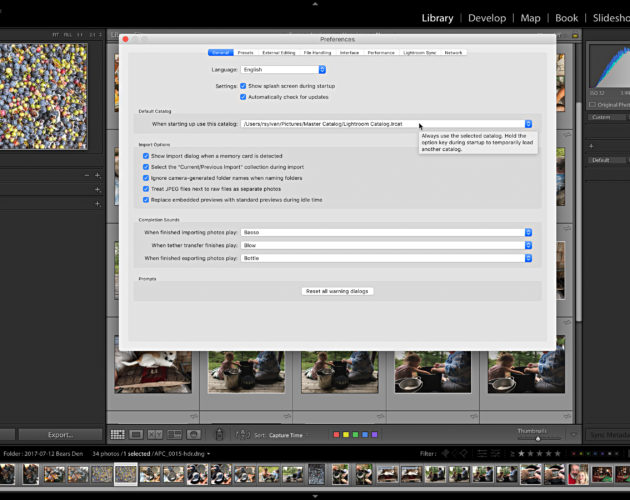Viewport: 630px width, 500px height.
Task: Select the selected berries thumbnail in filmstrip
Action: [x=126, y=474]
